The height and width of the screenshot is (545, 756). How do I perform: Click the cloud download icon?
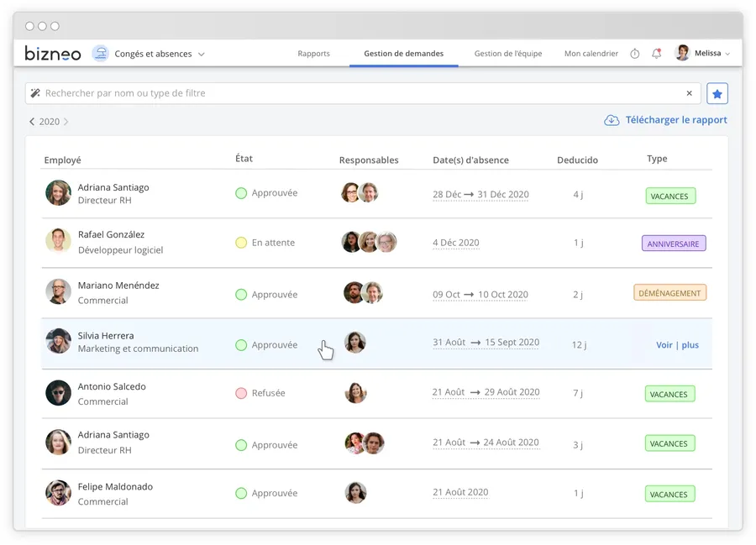point(612,120)
